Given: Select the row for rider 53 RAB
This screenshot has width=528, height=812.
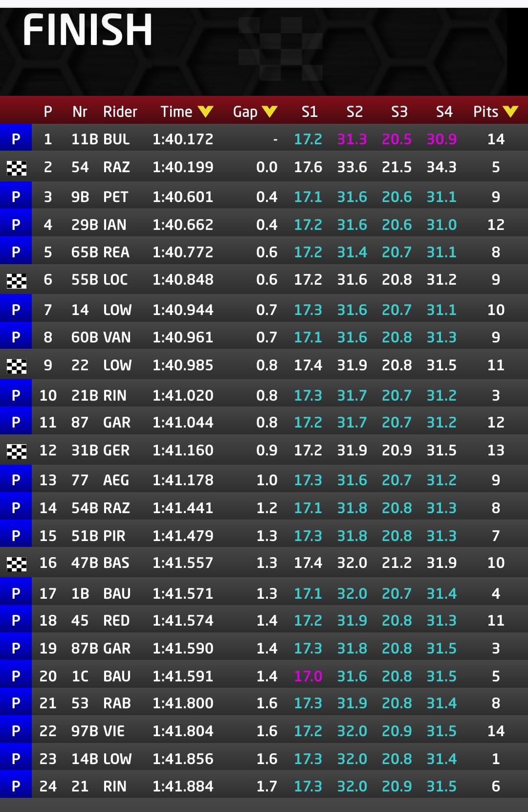Looking at the screenshot, I should point(264,702).
